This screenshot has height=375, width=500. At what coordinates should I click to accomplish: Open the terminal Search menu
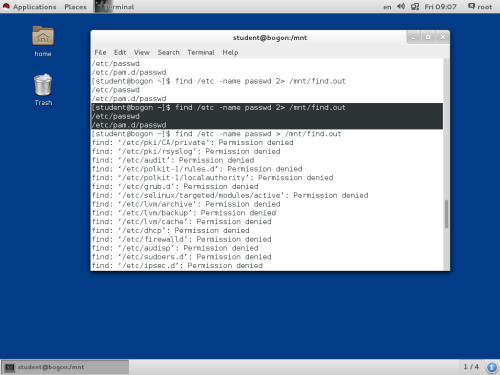pyautogui.click(x=169, y=52)
